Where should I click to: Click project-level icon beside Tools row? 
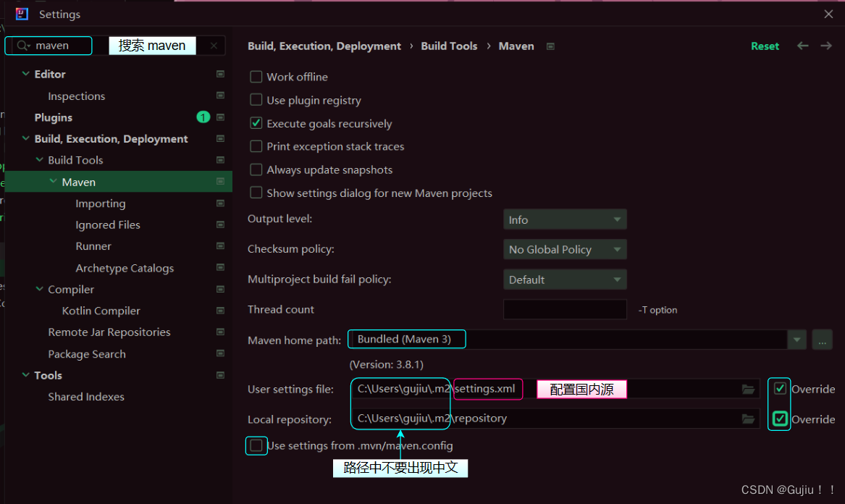click(x=220, y=375)
